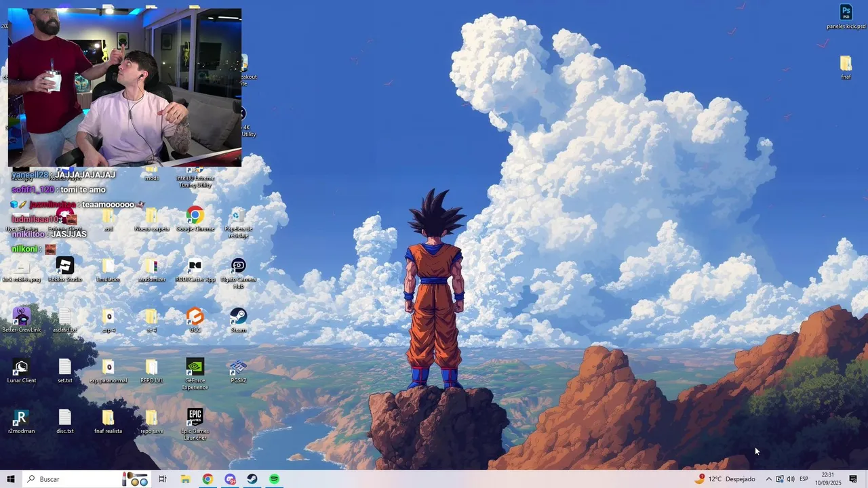This screenshot has height=488, width=868.
Task: Open the repo save folder
Action: coord(151,421)
